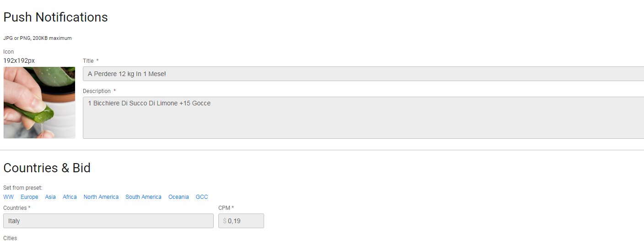
Task: Click the aloe leaf icon image
Action: pyautogui.click(x=39, y=103)
